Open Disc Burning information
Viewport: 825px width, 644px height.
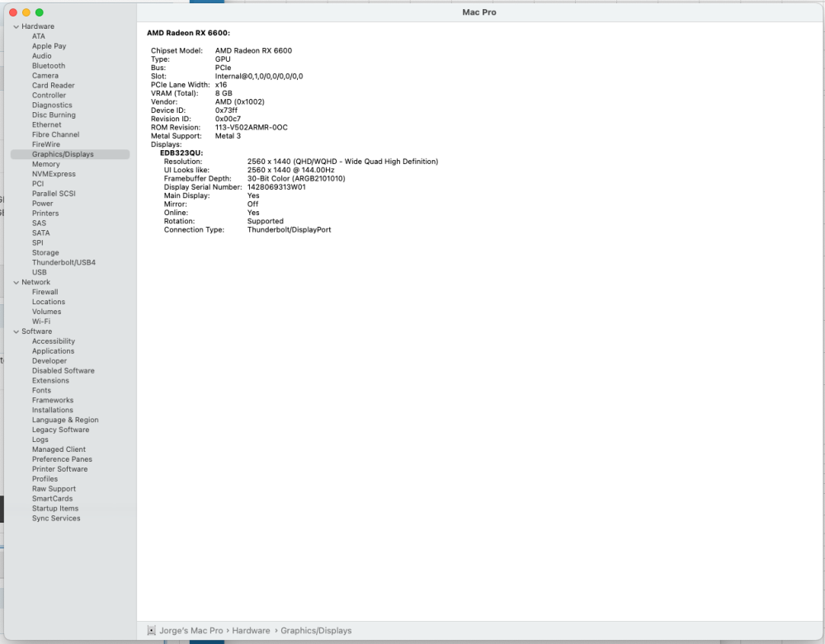(54, 115)
